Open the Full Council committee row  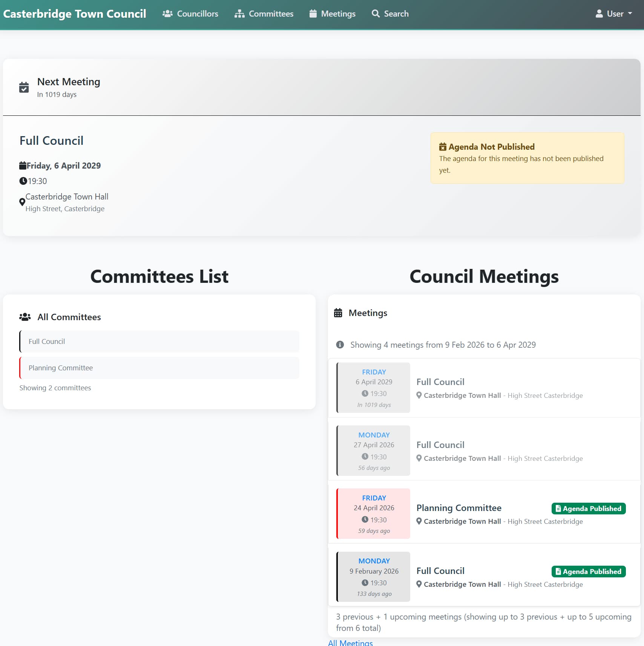(159, 342)
